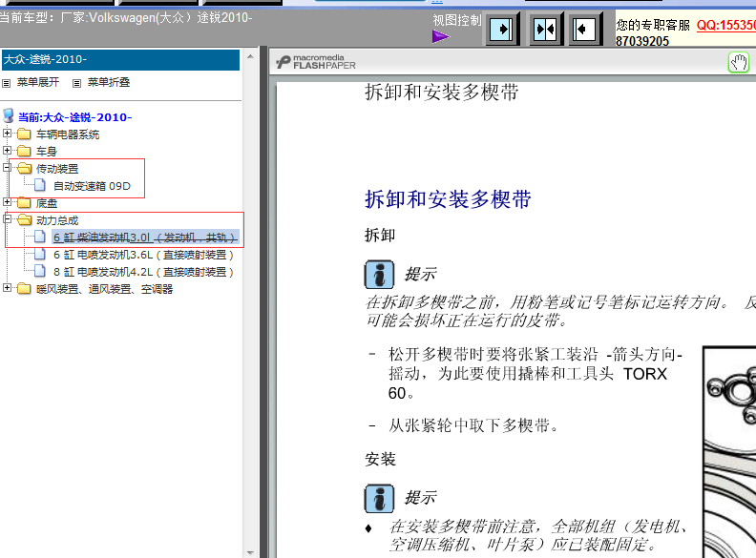
Task: Click the second 提示 info icon under 安装
Action: (380, 498)
